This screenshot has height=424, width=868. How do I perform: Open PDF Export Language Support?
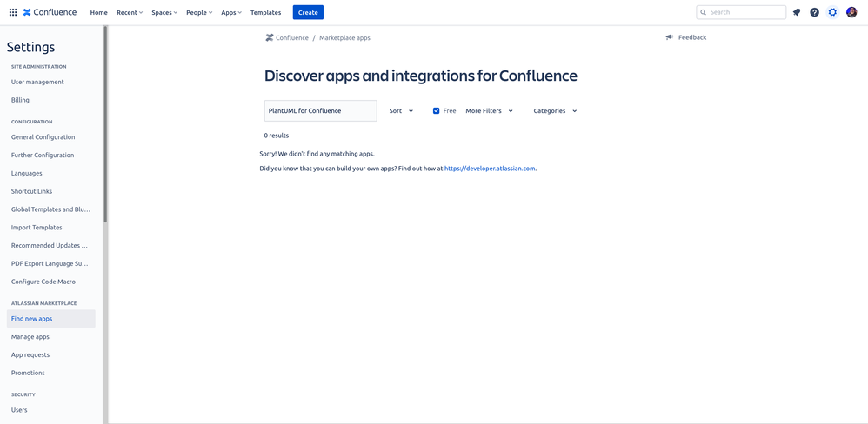pos(50,263)
